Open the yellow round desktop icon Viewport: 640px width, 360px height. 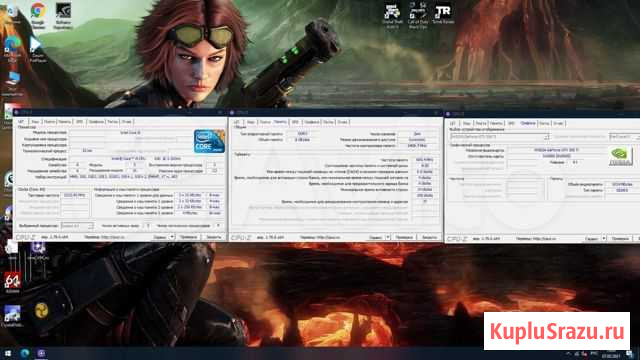click(x=41, y=311)
